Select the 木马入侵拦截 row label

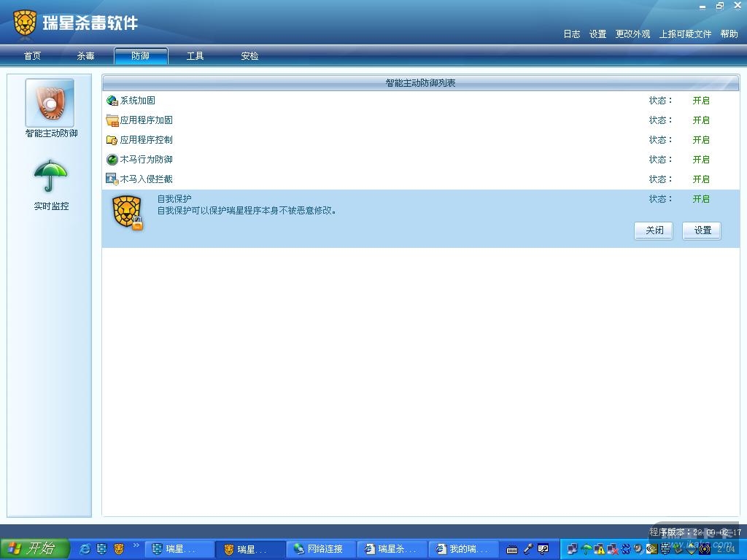pyautogui.click(x=146, y=179)
